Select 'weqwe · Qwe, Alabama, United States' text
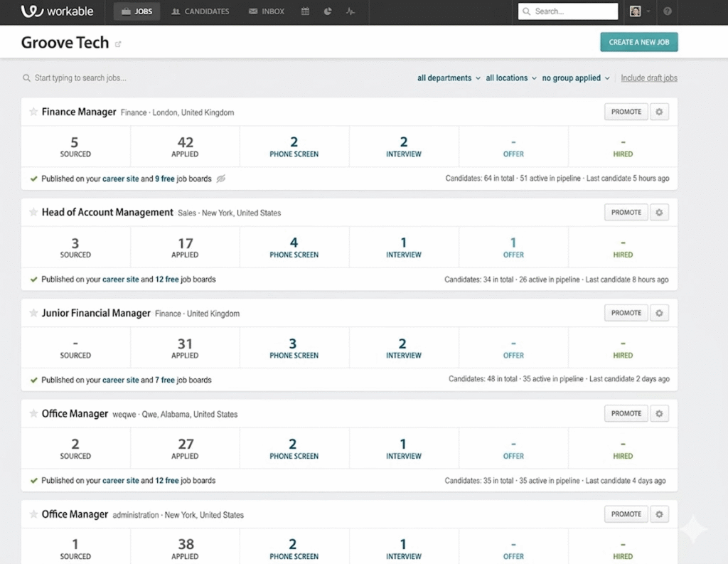Image resolution: width=728 pixels, height=564 pixels. [175, 415]
